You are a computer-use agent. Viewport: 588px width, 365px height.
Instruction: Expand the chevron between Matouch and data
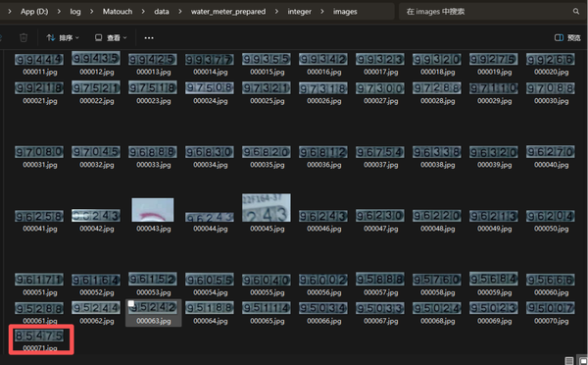pos(143,12)
